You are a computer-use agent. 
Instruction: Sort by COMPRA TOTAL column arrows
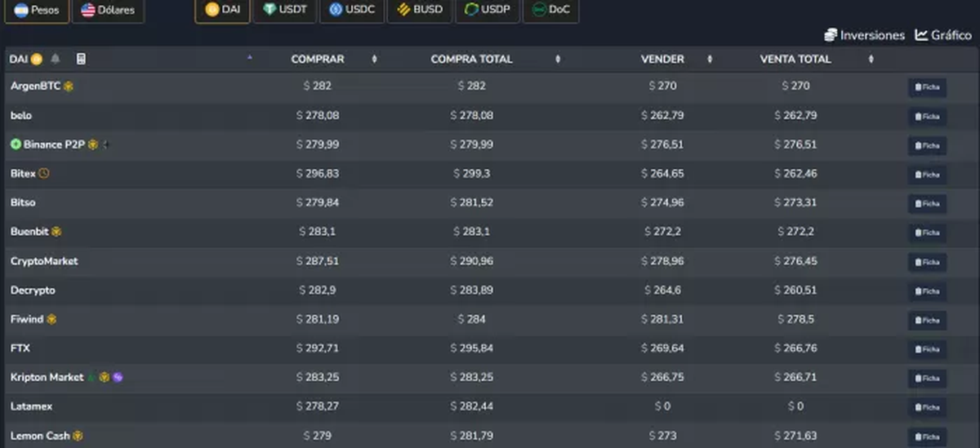pos(558,59)
